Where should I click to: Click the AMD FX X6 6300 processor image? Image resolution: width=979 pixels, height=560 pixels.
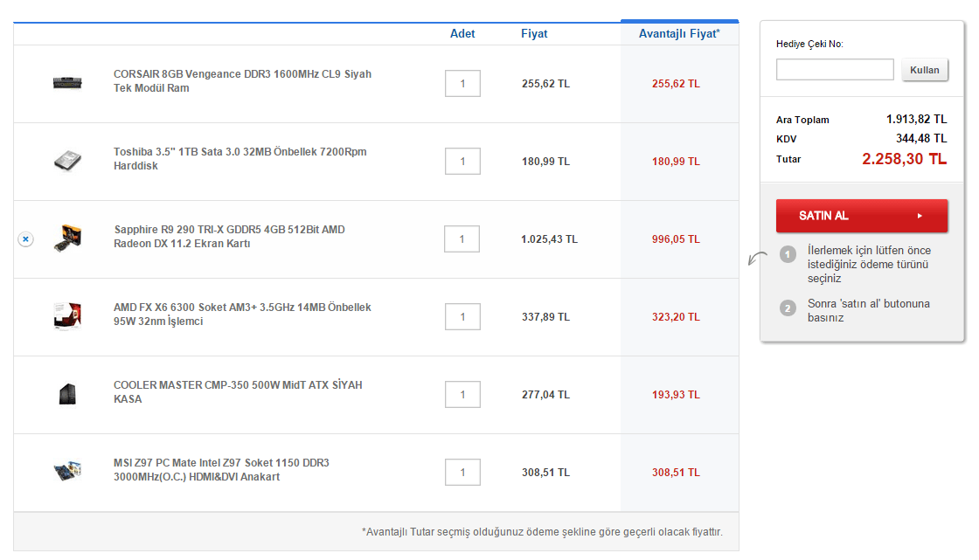pos(67,315)
